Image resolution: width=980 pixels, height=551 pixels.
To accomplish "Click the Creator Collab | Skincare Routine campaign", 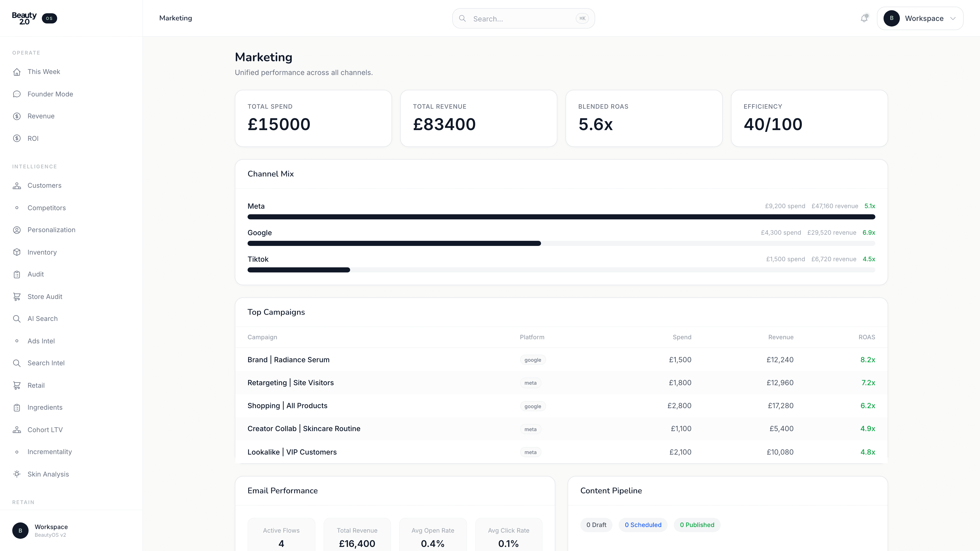I will [304, 429].
